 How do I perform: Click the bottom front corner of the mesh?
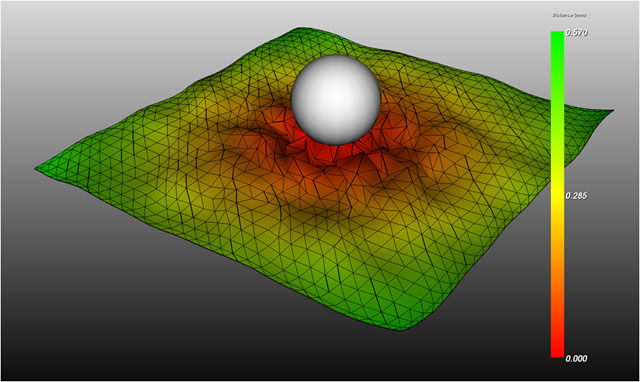(402, 326)
